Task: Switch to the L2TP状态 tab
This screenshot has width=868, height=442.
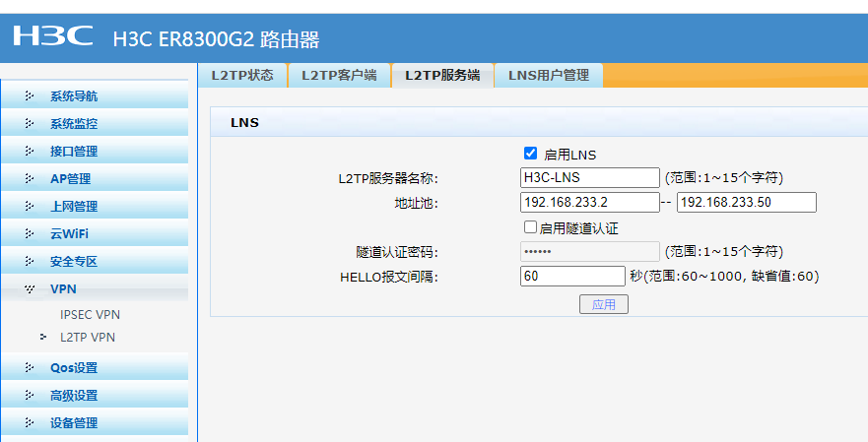Action: 242,75
